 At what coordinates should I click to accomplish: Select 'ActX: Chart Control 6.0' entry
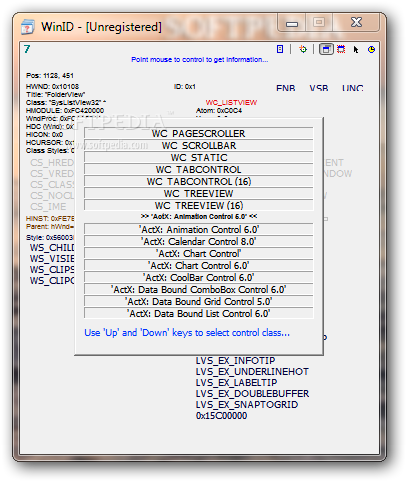point(199,265)
